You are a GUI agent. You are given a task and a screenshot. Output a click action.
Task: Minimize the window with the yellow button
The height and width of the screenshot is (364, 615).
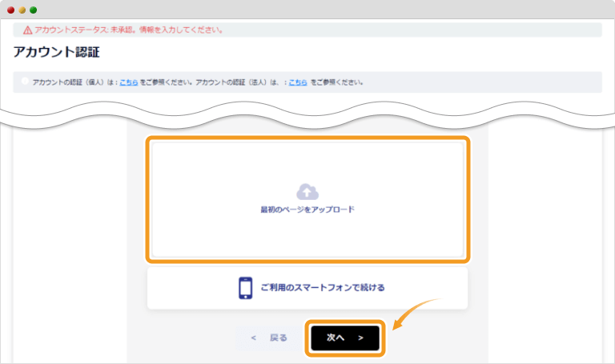coord(22,10)
